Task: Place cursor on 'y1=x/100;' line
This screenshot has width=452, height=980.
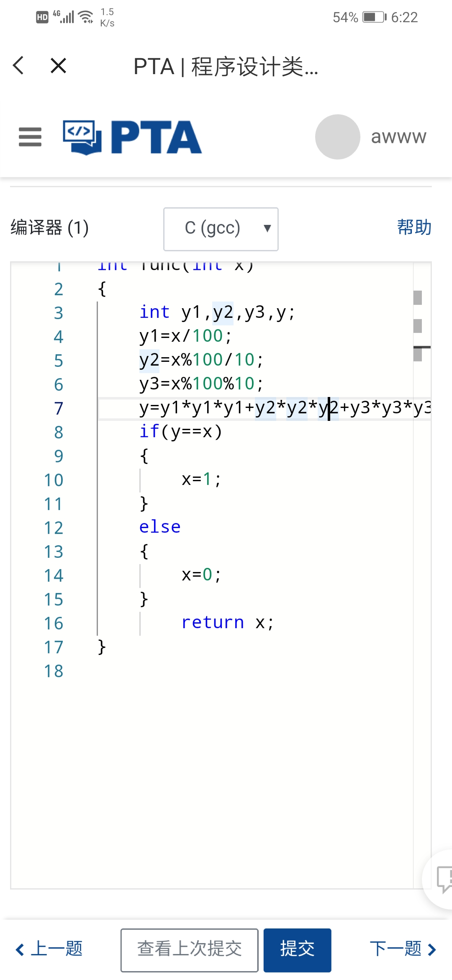Action: pyautogui.click(x=185, y=336)
